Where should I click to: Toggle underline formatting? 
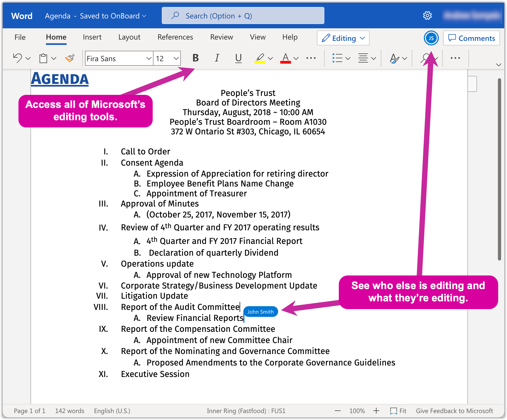click(238, 58)
